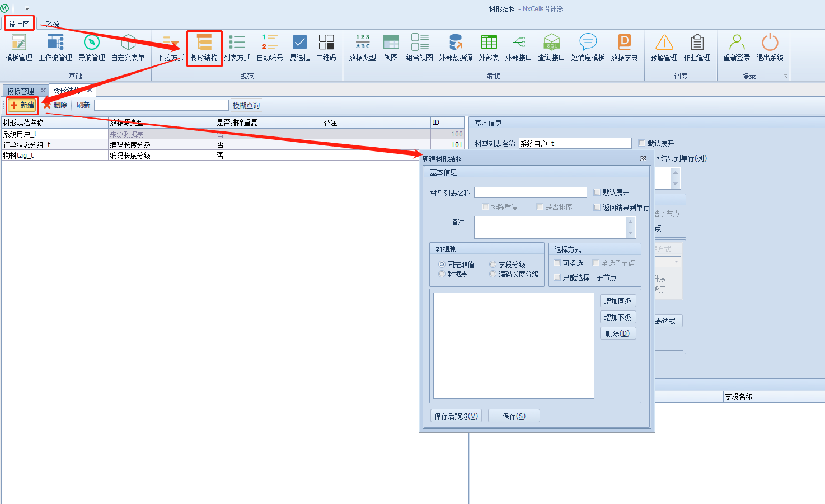825x504 pixels.
Task: Select the 数据表 data source radio button
Action: (x=442, y=274)
